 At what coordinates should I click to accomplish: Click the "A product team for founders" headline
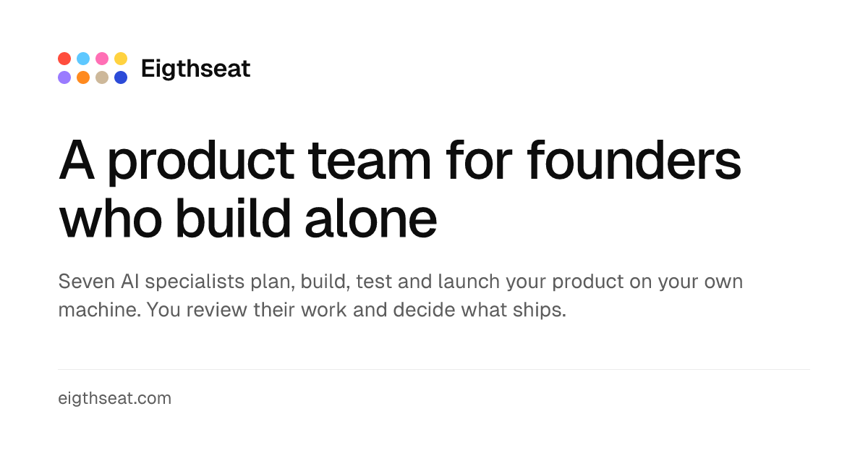pos(400,161)
